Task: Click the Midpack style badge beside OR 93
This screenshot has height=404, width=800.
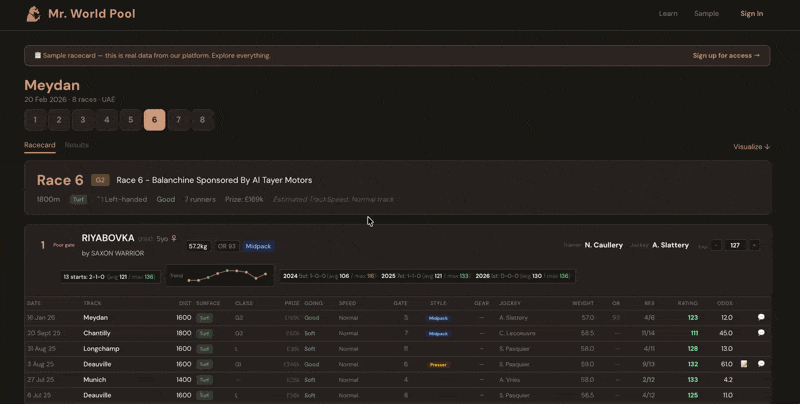Action: (x=258, y=246)
